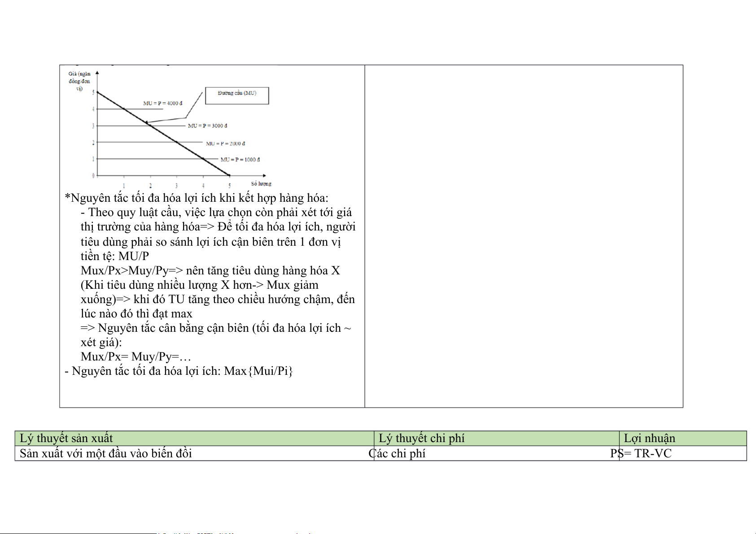Select the 'Giá (ngàn đồng/đơn vị)' axis title
This screenshot has height=534, width=756.
(x=79, y=81)
